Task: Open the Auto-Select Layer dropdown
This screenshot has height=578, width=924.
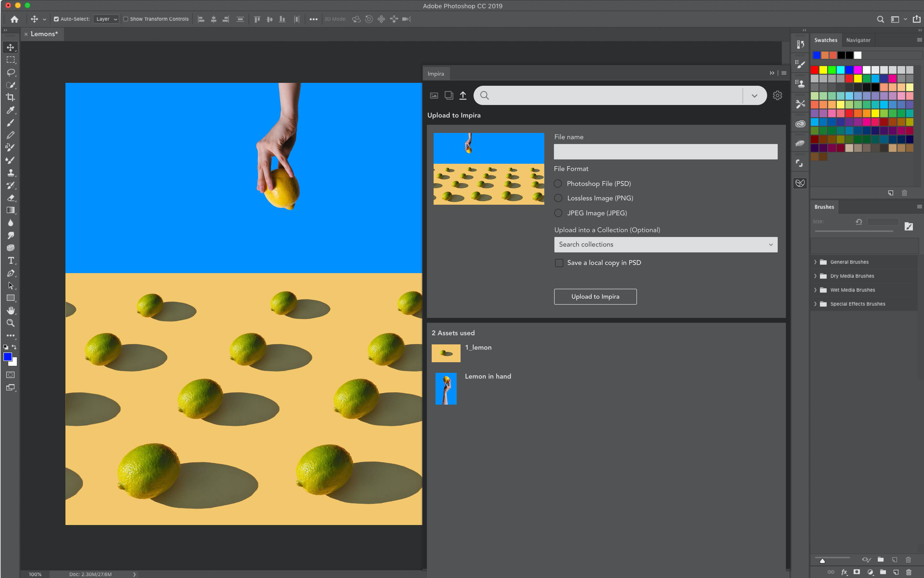Action: tap(107, 19)
